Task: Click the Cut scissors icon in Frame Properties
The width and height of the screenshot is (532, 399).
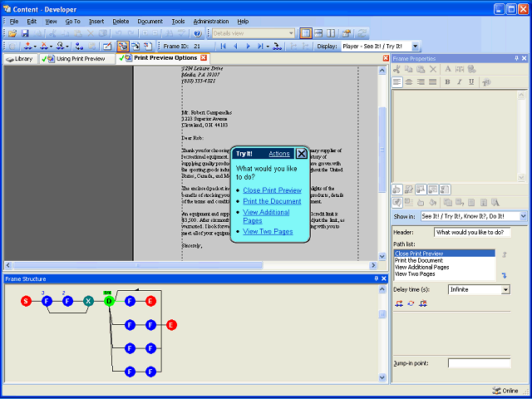Action: point(397,70)
